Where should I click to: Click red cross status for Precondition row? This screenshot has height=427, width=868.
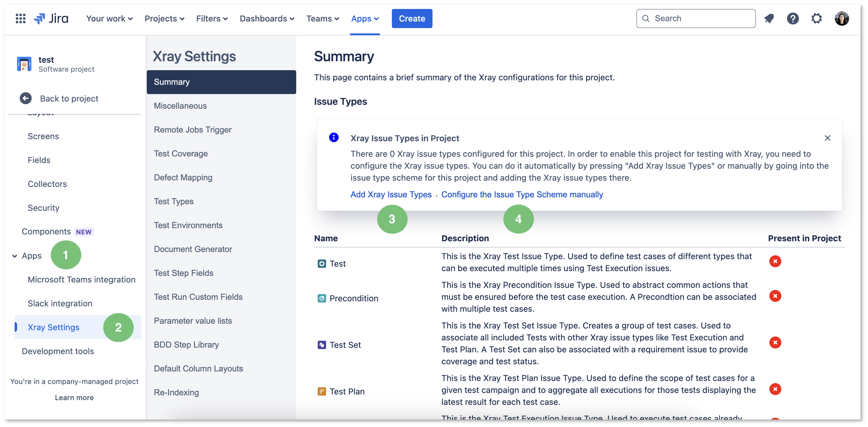coord(775,296)
